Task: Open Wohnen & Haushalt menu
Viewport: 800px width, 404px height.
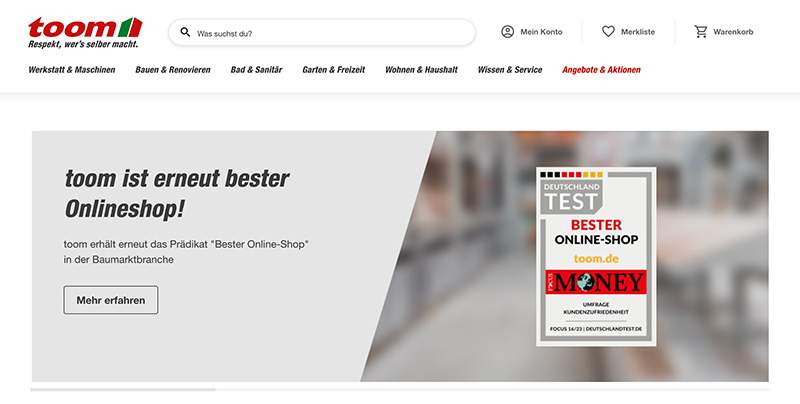Action: [421, 70]
